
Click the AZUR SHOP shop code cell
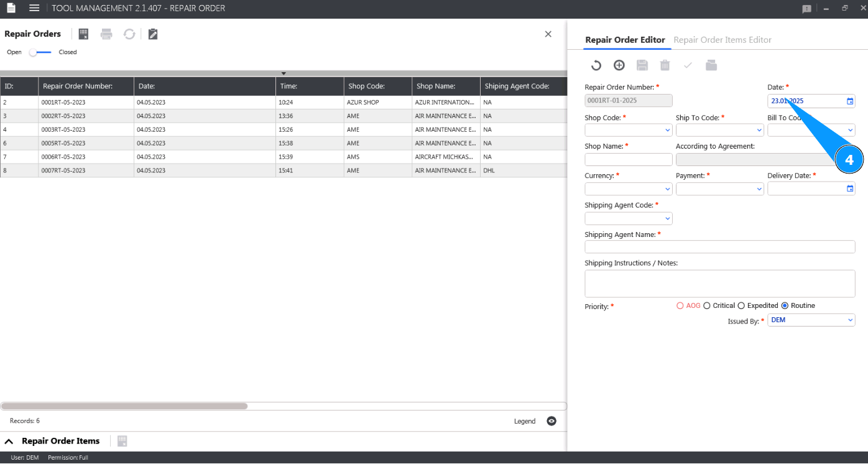tap(378, 102)
